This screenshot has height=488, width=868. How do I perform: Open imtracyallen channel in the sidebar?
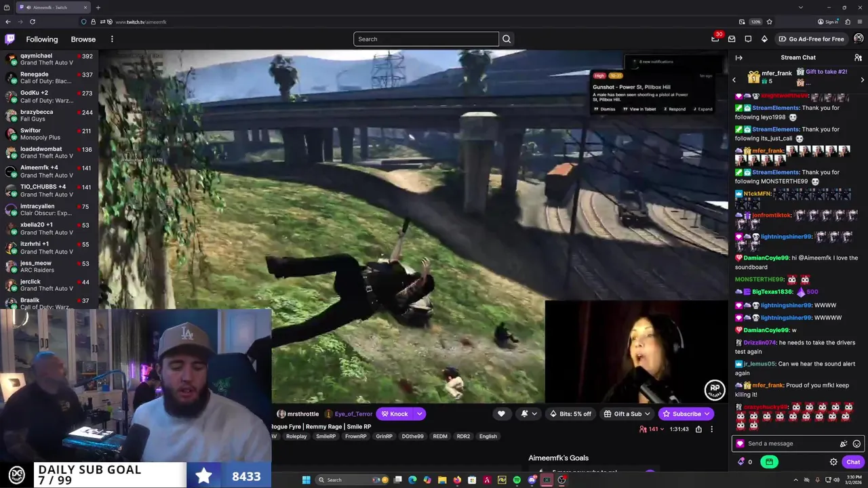49,209
